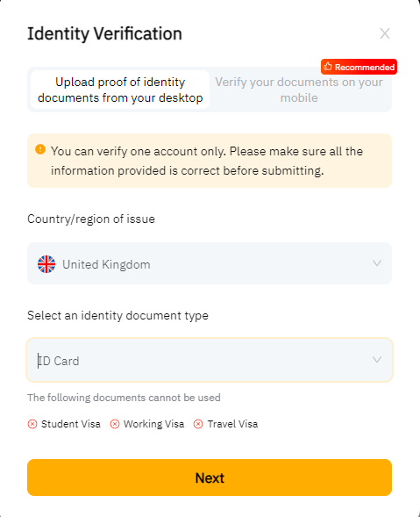
Task: Expand the ID Card document type chevron
Action: click(377, 359)
